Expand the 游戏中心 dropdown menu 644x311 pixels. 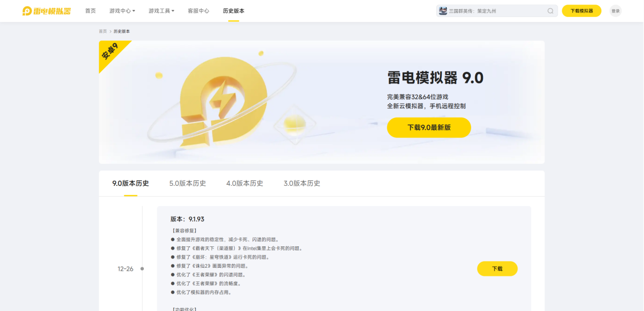point(122,11)
